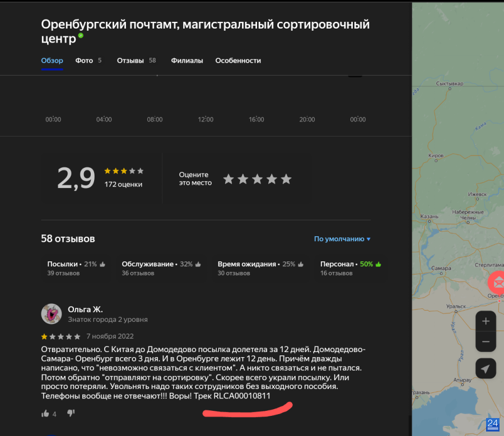Rate this place one star
The image size is (504, 436).
coord(228,179)
